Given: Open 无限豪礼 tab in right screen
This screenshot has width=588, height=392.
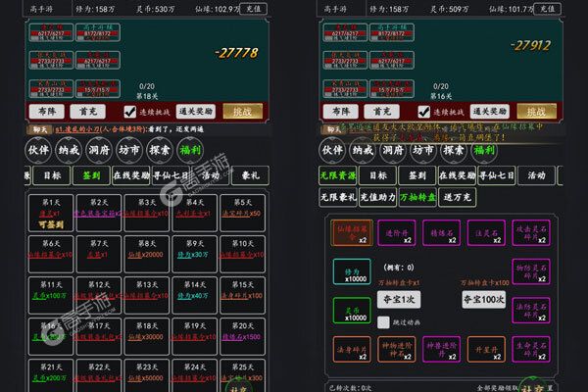Looking at the screenshot, I should [x=337, y=197].
